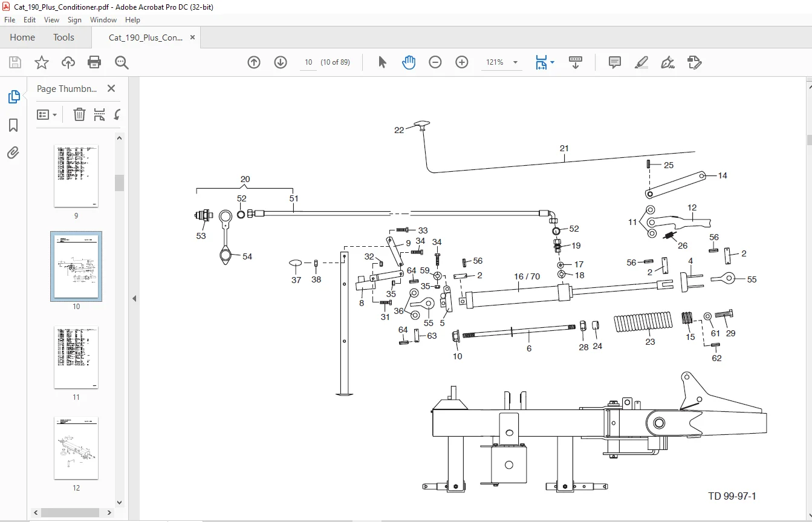Print the document with printer icon

coord(94,62)
